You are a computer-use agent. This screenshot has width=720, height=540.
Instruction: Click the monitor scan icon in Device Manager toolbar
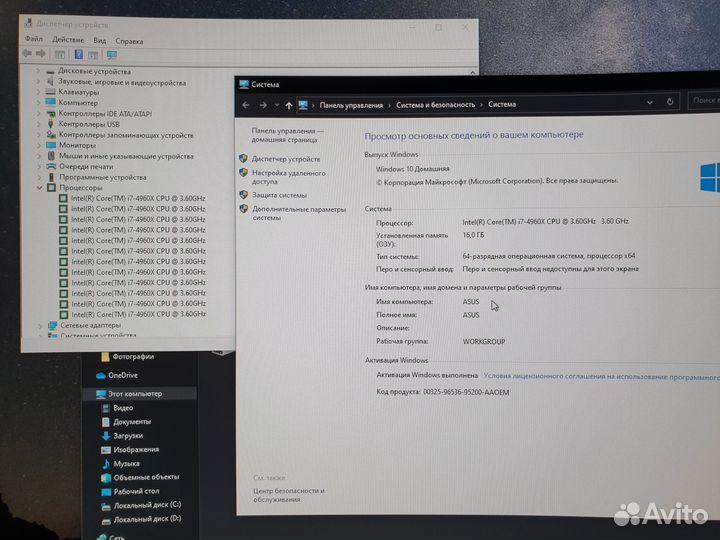tap(112, 55)
